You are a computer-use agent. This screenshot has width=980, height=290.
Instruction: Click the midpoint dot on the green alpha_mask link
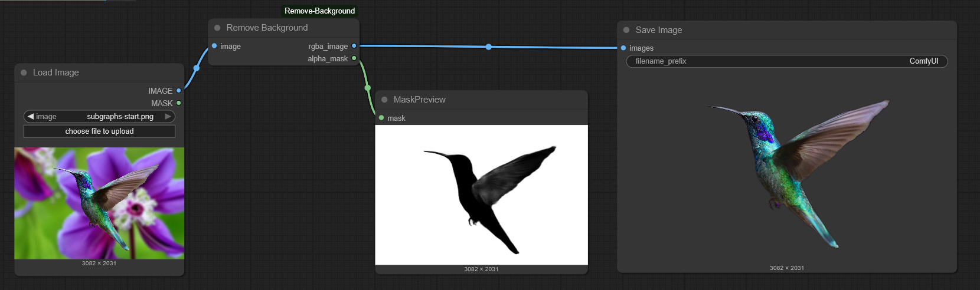point(368,88)
